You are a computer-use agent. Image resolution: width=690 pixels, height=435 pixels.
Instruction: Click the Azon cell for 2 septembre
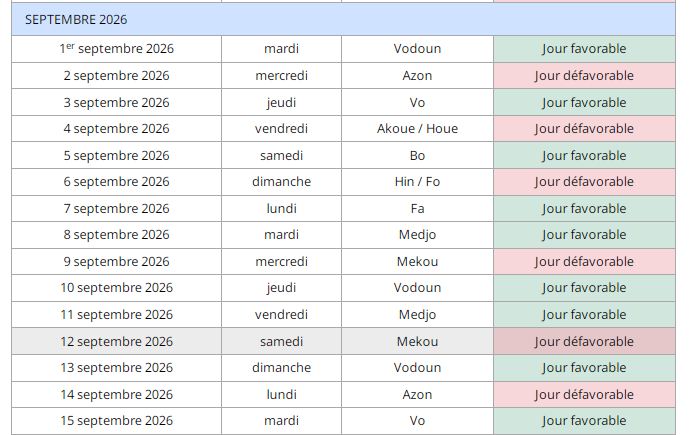click(417, 76)
